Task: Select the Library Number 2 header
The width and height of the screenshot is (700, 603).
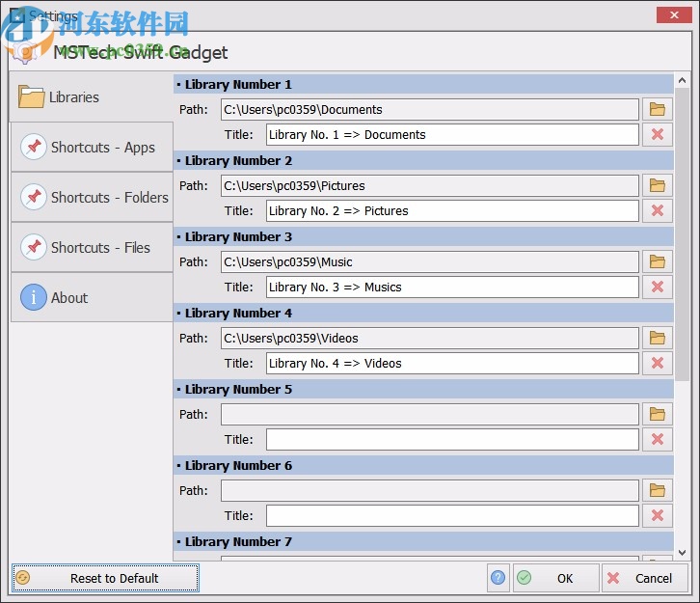Action: [423, 160]
